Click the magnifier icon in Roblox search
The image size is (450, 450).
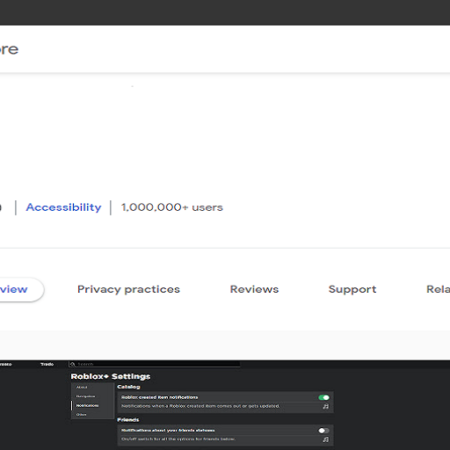click(73, 364)
